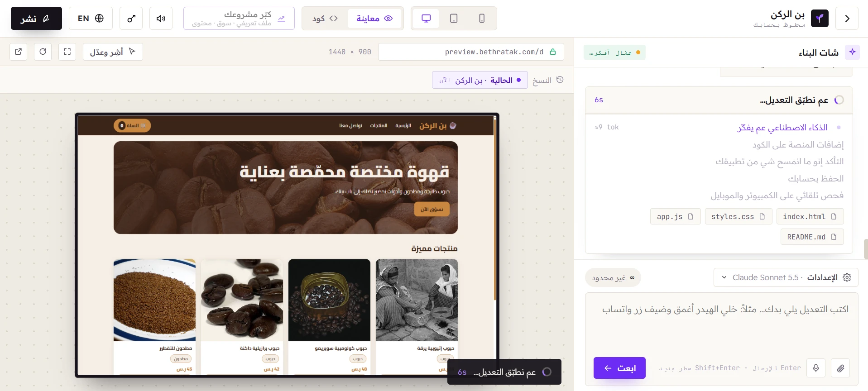Attach a file with paperclip icon

click(840, 368)
